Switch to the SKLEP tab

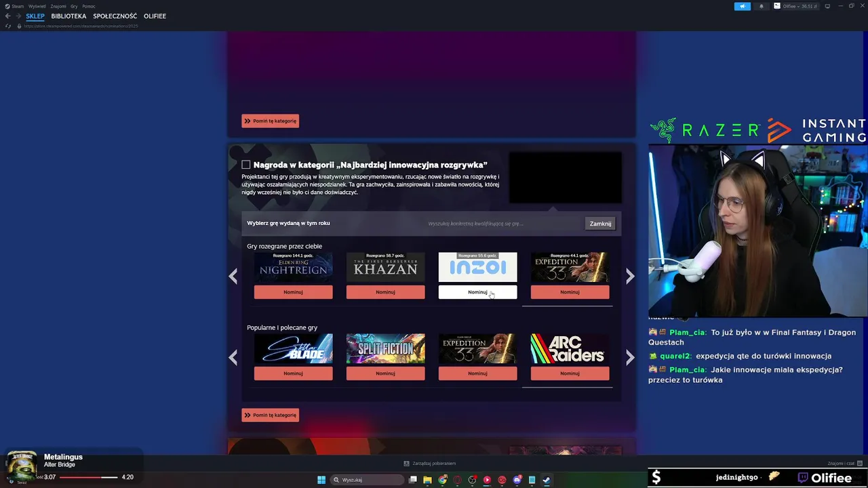(35, 16)
